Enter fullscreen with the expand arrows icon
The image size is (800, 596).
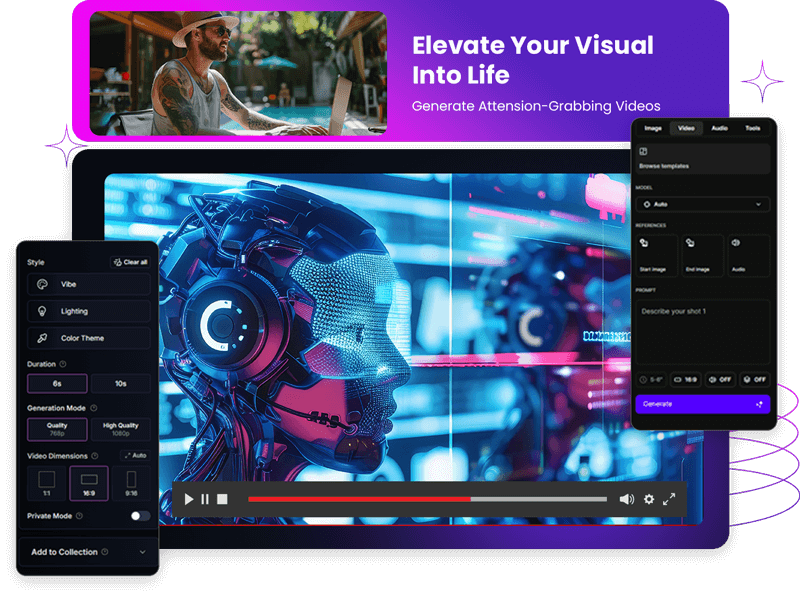pos(669,499)
